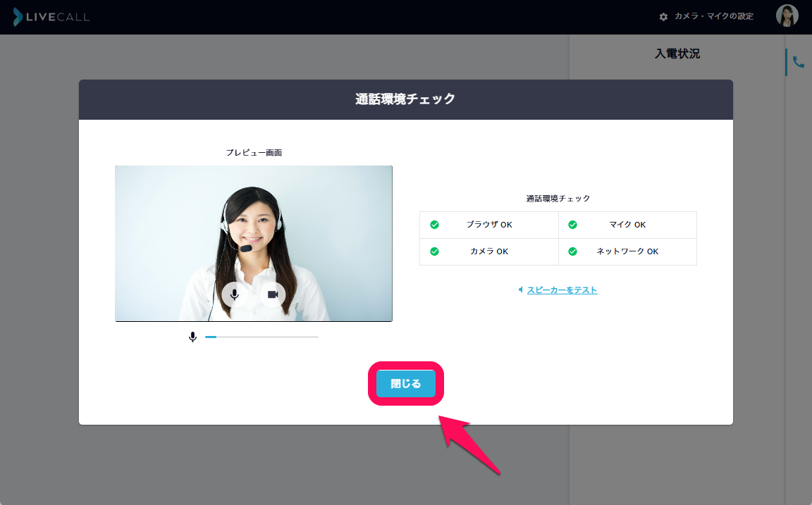Toggle the microphone button on preview

click(x=235, y=294)
